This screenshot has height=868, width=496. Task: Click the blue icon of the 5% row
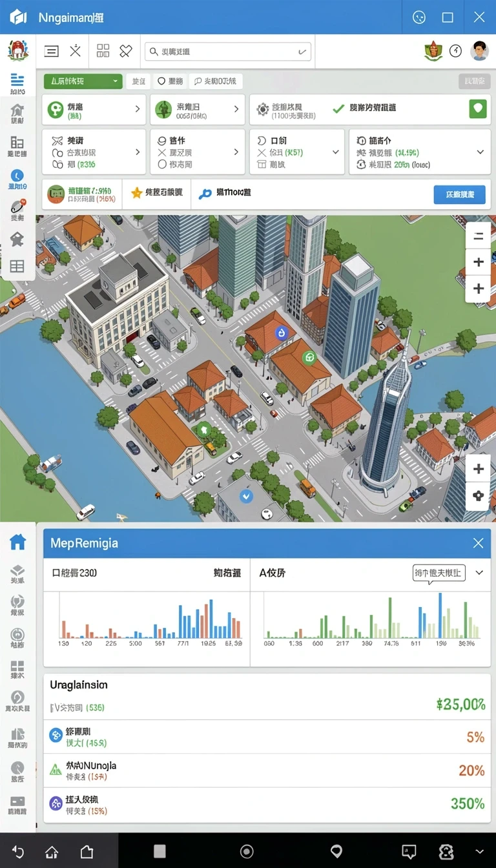(56, 734)
